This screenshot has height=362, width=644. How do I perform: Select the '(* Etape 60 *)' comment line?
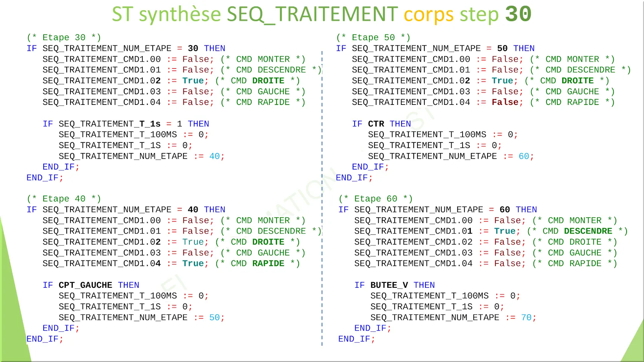[375, 199]
